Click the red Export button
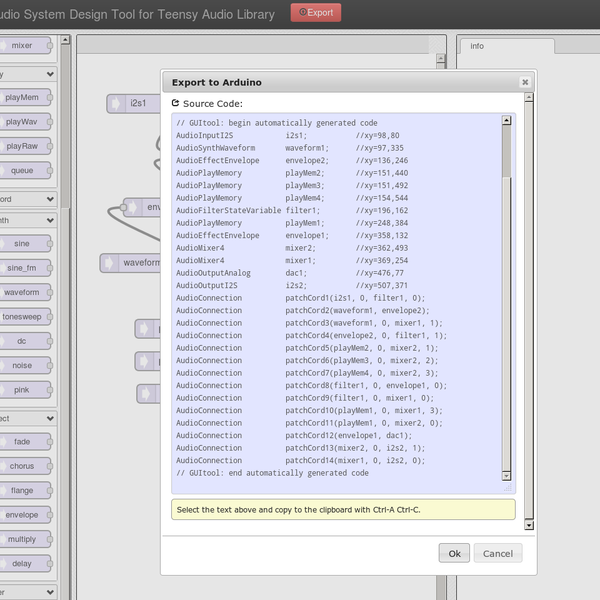The image size is (600, 600). 315,13
